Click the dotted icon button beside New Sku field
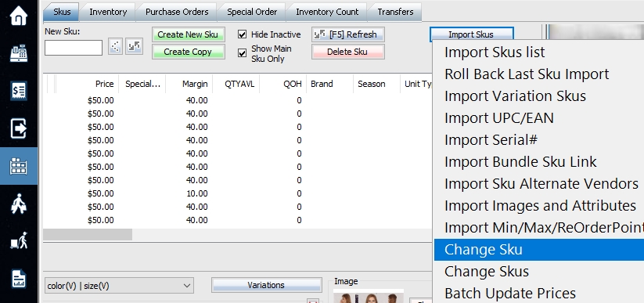Viewport: 644px width, 303px height. click(x=115, y=46)
